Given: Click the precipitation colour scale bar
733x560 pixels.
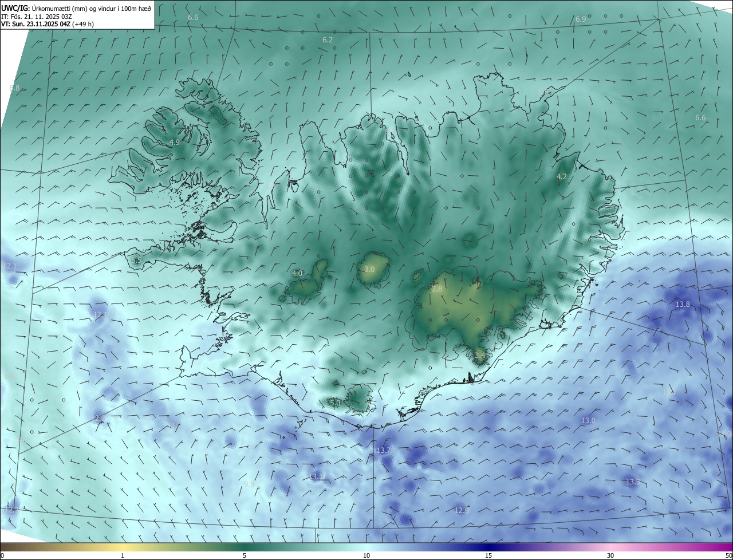Looking at the screenshot, I should tap(366, 547).
